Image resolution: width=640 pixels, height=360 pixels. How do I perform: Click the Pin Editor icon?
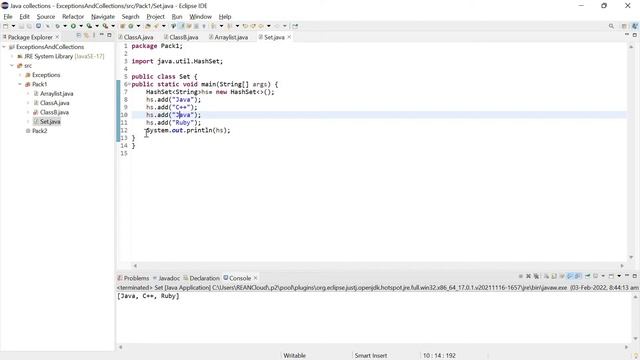[295, 26]
